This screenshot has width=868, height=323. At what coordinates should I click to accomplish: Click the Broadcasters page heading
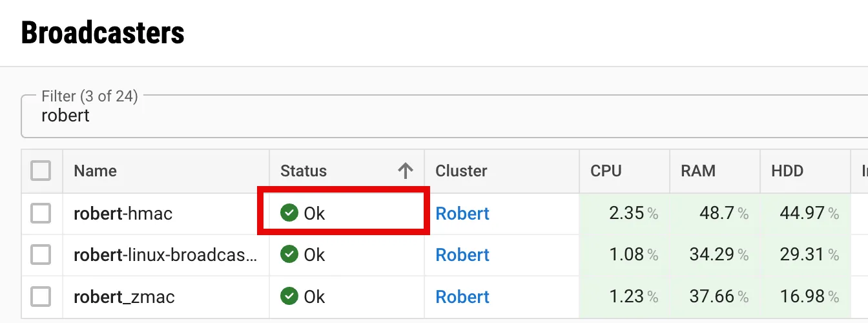click(x=103, y=32)
